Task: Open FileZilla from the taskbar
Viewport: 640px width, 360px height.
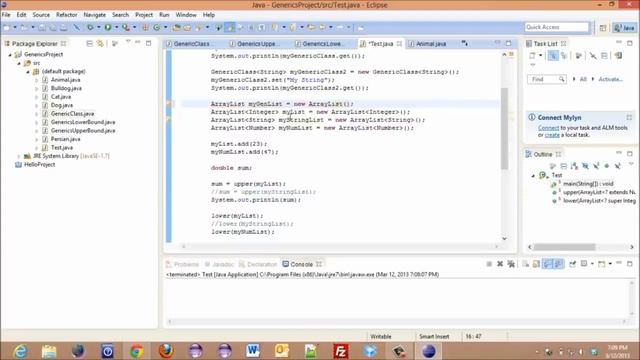Action: click(x=340, y=351)
